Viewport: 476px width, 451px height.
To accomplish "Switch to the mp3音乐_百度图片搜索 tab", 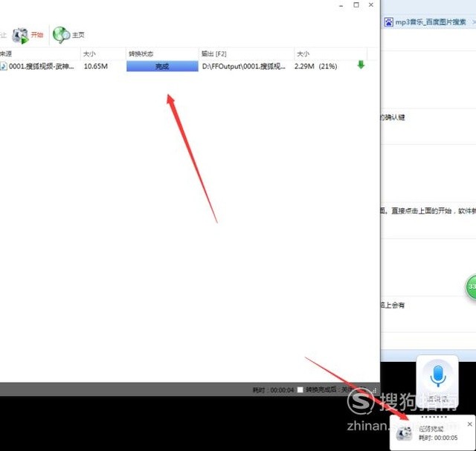I will [x=430, y=22].
